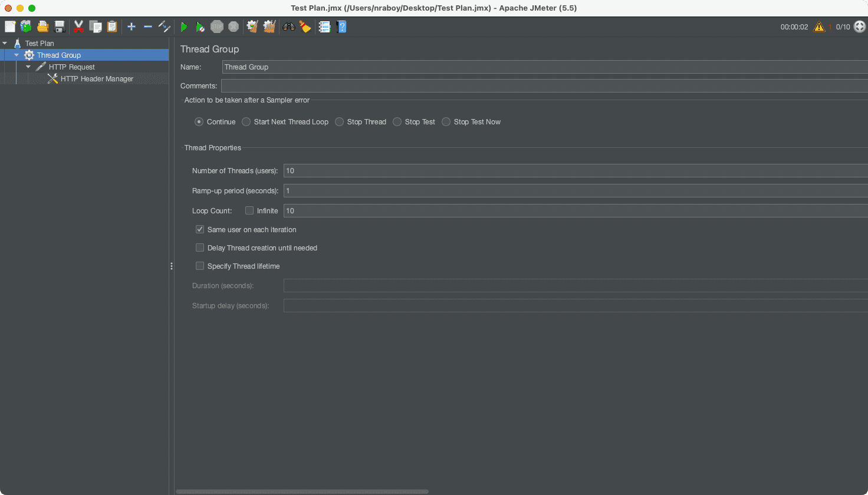Image resolution: width=868 pixels, height=495 pixels.
Task: Click the Save floppy disk icon
Action: coord(60,27)
